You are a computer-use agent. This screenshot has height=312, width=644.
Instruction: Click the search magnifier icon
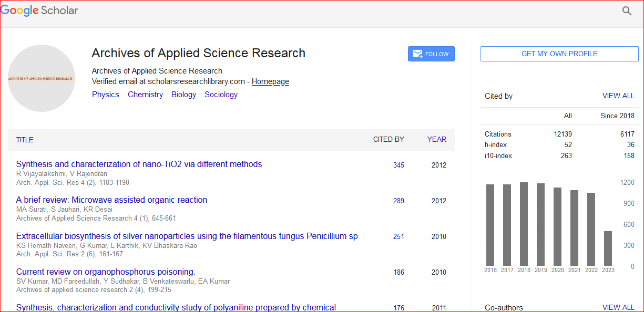point(627,11)
